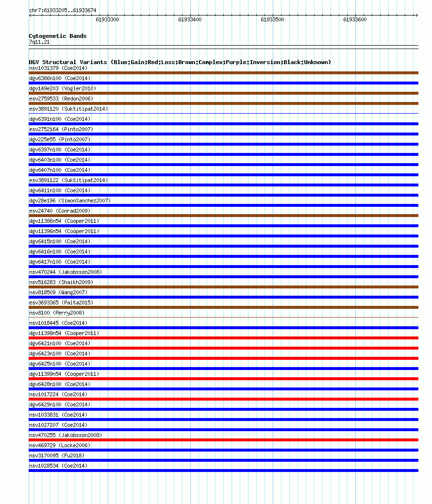432x504 pixels.
Task: Select the dgv6429n100 (Coe2014) label
Action: click(x=60, y=404)
